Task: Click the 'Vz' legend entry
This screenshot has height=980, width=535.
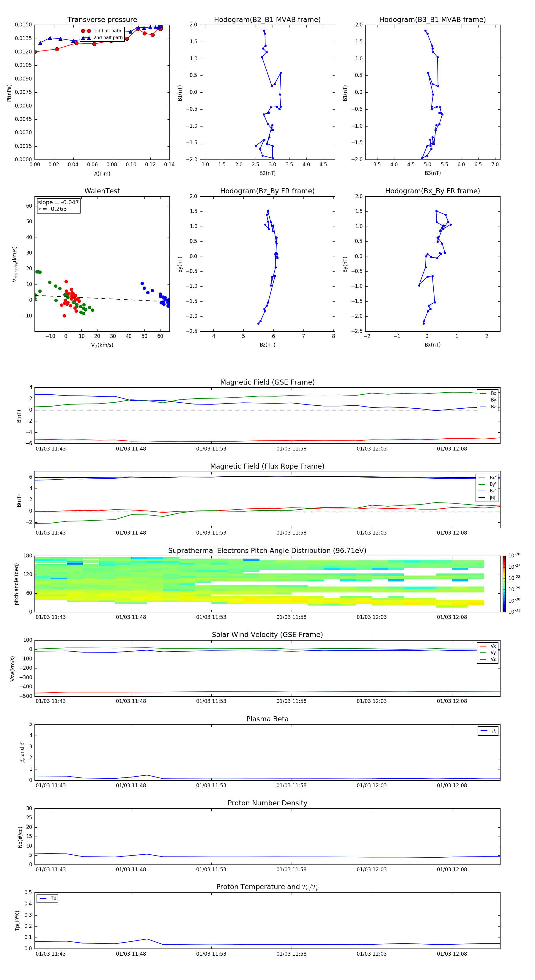Action: tap(488, 659)
